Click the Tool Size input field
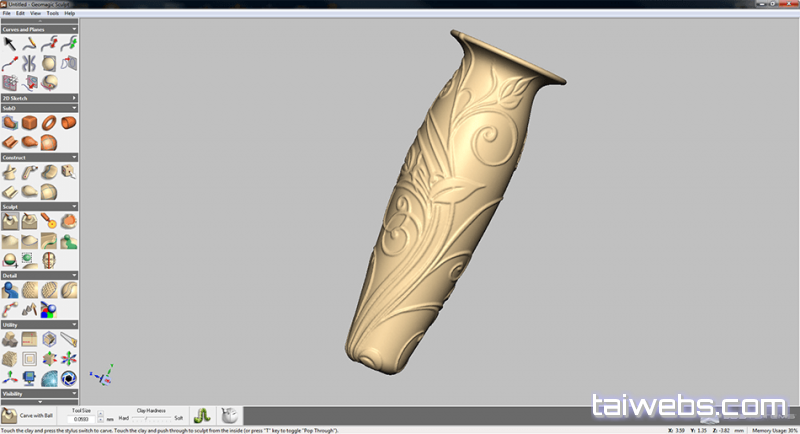The image size is (800, 434). pos(81,418)
